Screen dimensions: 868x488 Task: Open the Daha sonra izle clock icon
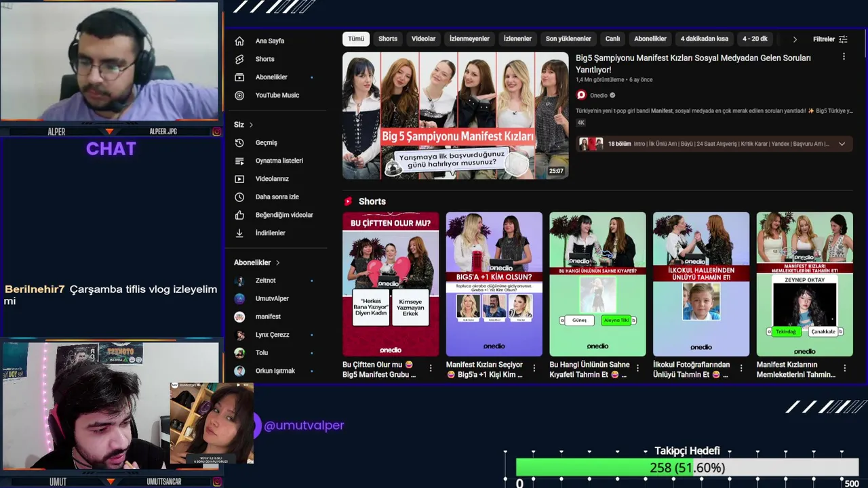tap(239, 197)
